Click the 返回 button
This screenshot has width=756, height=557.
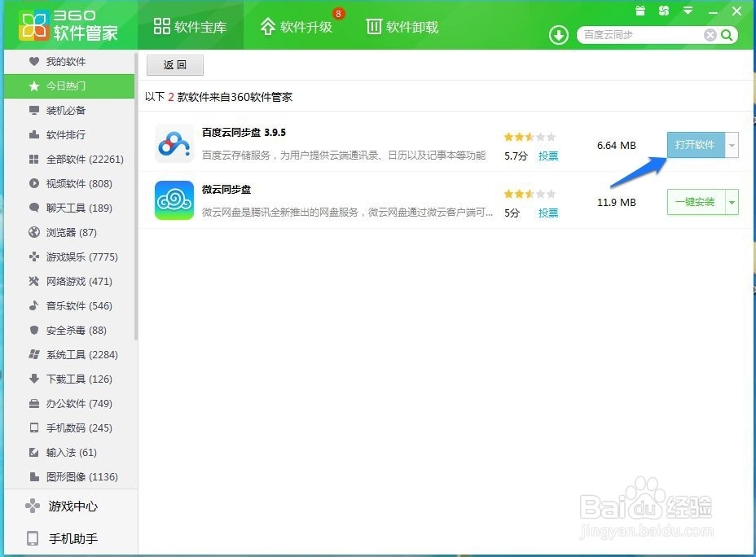point(174,64)
